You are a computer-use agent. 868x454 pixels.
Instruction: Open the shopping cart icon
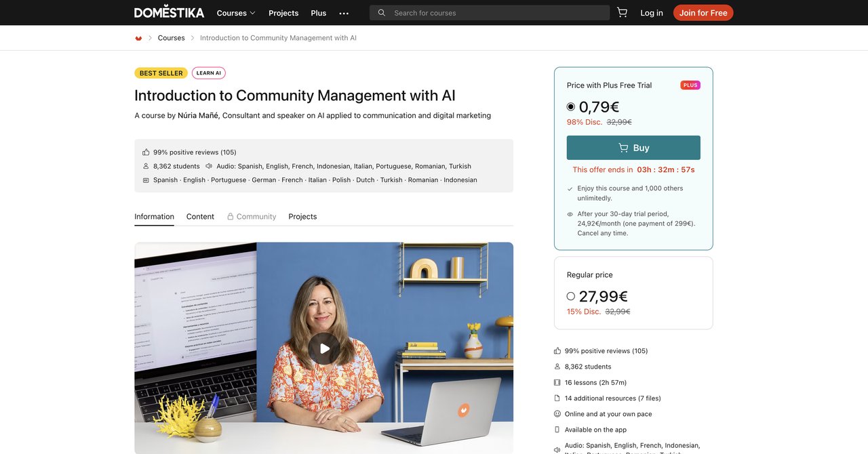pos(622,12)
